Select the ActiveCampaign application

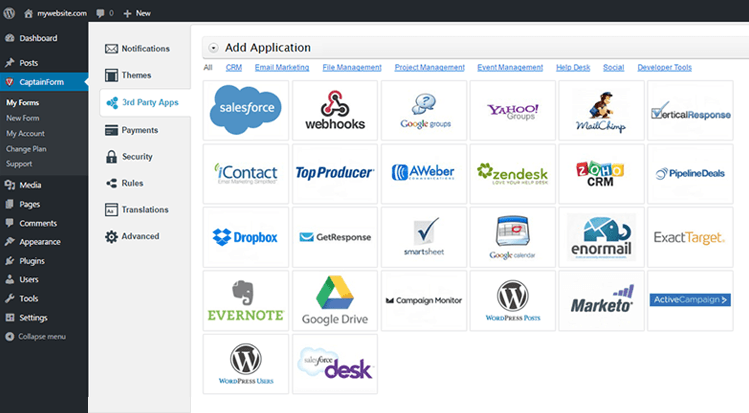coord(690,301)
